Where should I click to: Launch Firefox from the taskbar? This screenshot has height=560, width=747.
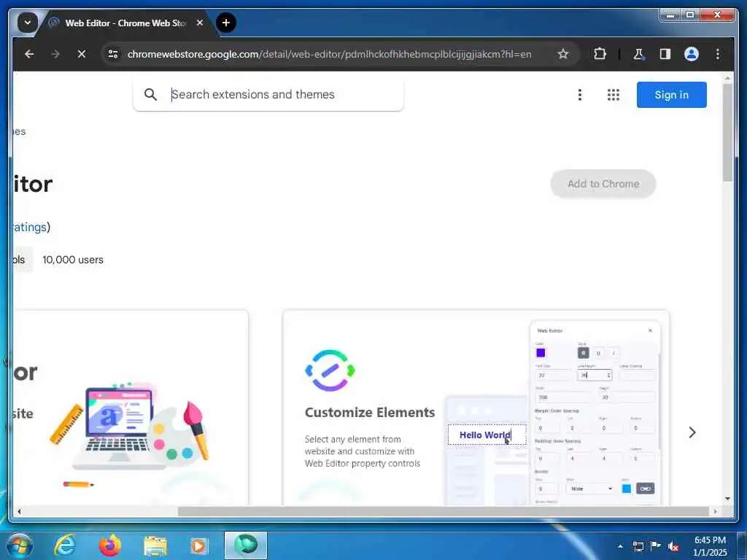click(110, 545)
